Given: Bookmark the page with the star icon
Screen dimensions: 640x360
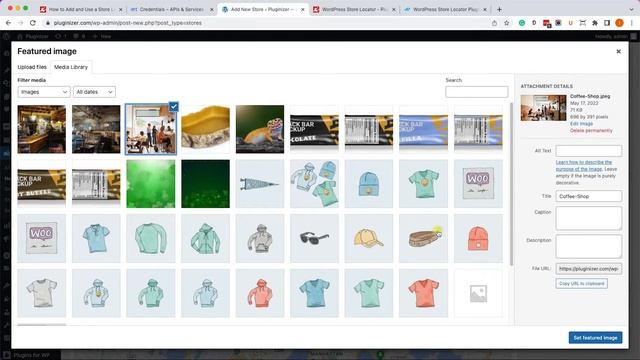Looking at the screenshot, I should [x=507, y=23].
